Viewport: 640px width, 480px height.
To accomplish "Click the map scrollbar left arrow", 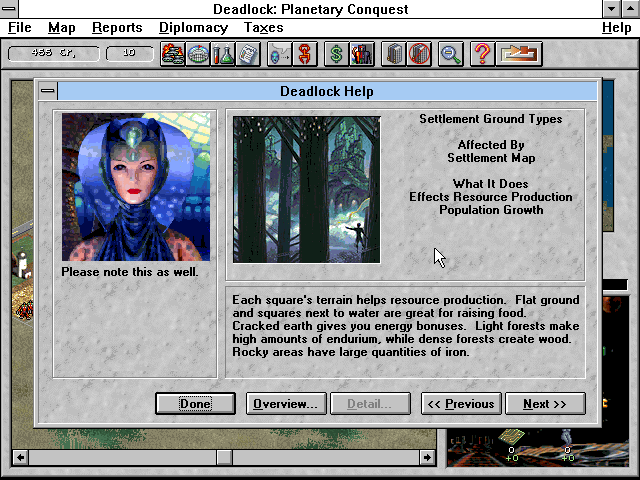I will point(20,457).
